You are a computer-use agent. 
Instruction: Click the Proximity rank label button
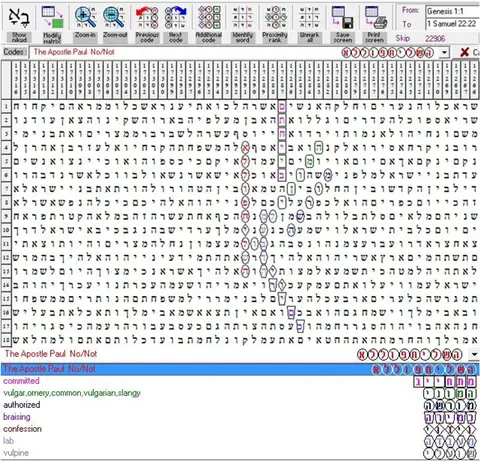tap(275, 37)
